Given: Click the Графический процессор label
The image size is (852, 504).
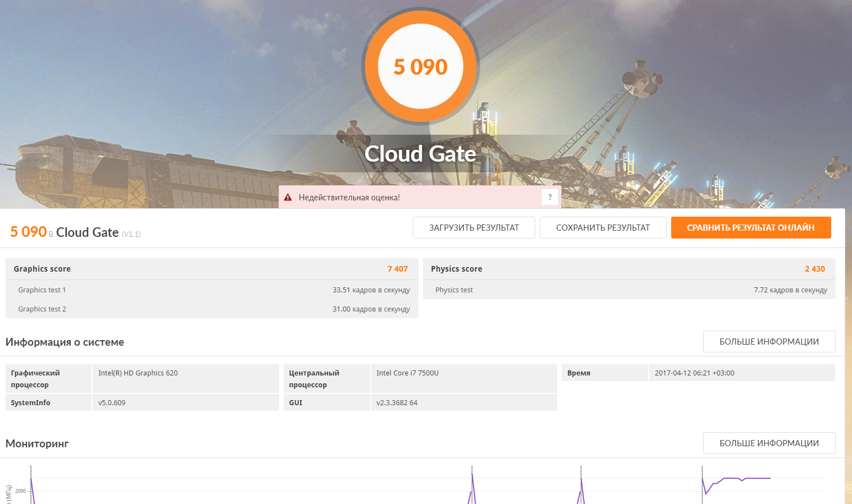Looking at the screenshot, I should point(35,379).
